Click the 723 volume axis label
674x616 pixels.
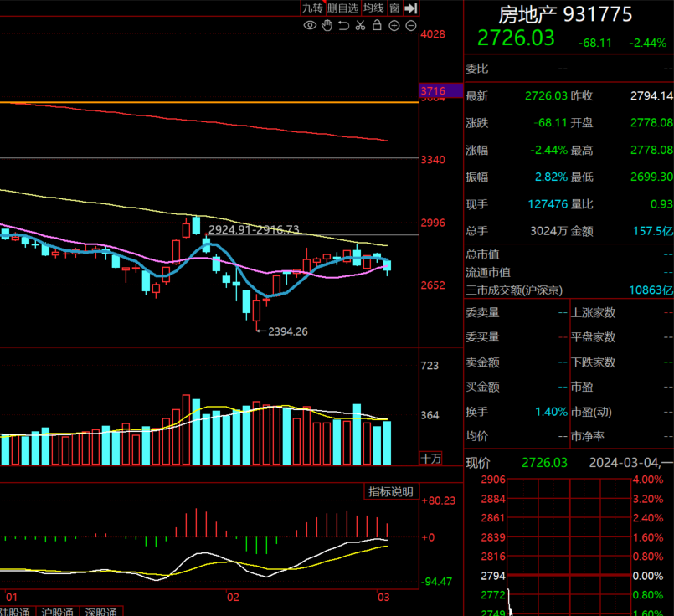coord(430,366)
